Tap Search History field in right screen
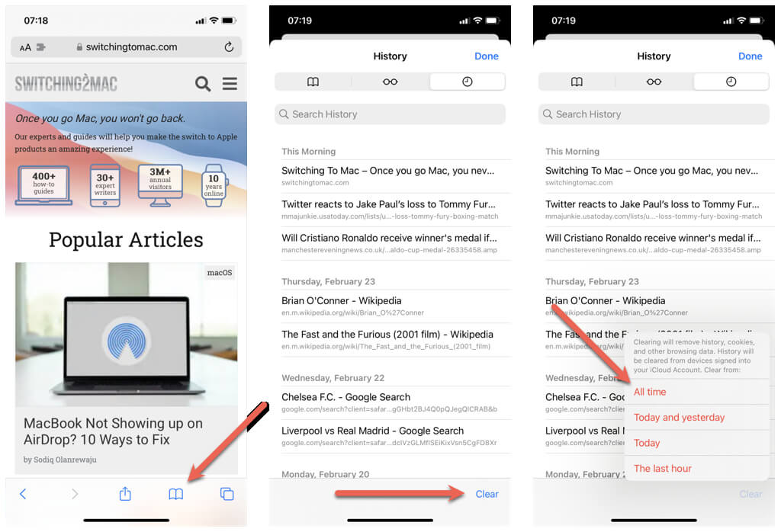The image size is (781, 532). [654, 114]
